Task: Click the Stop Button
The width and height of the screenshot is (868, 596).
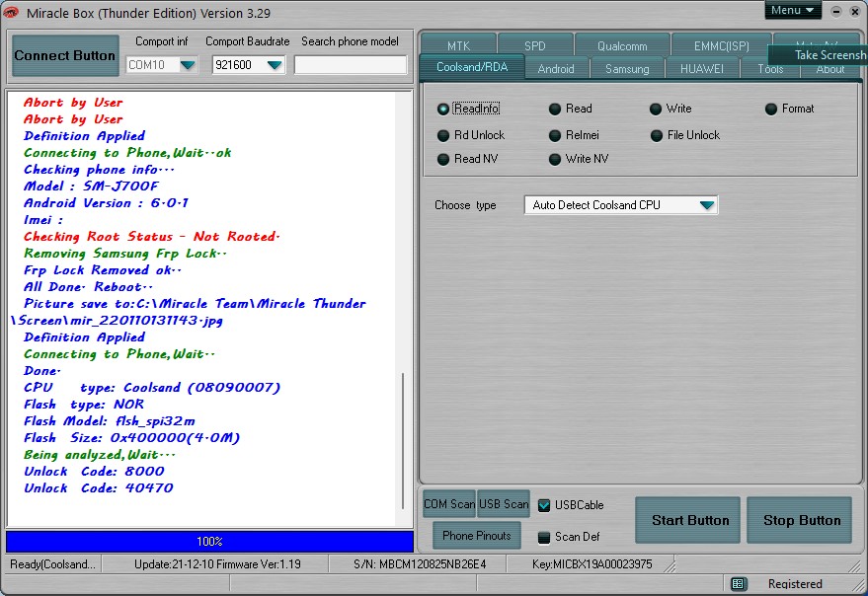Action: pyautogui.click(x=801, y=520)
